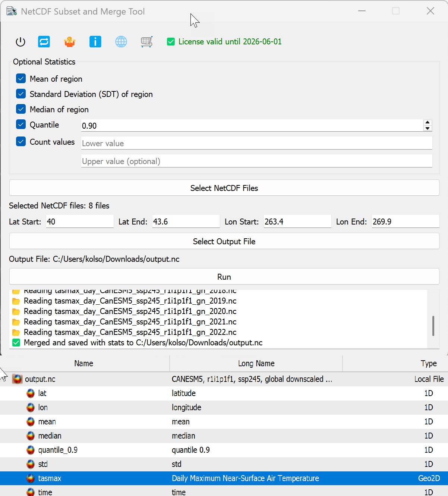Increase quantile value with up arrow

point(428,123)
